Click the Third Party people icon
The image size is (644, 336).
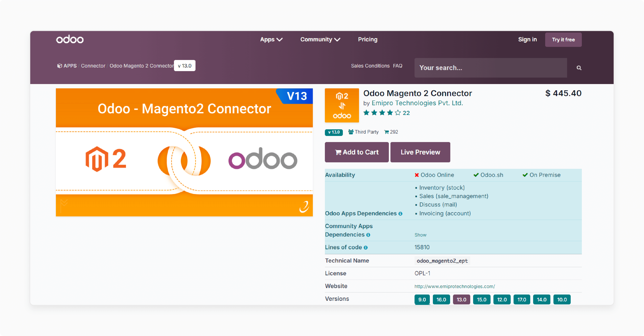(x=351, y=132)
